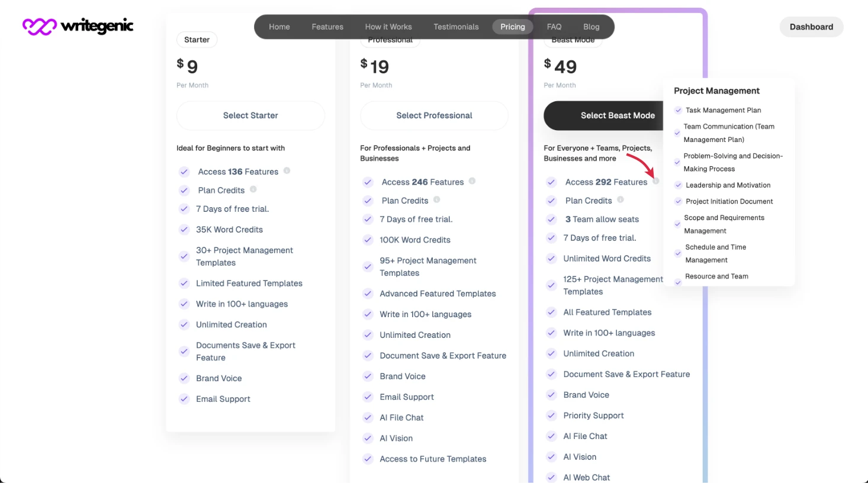Image resolution: width=868 pixels, height=500 pixels.
Task: Click the Dashboard button
Action: click(811, 27)
